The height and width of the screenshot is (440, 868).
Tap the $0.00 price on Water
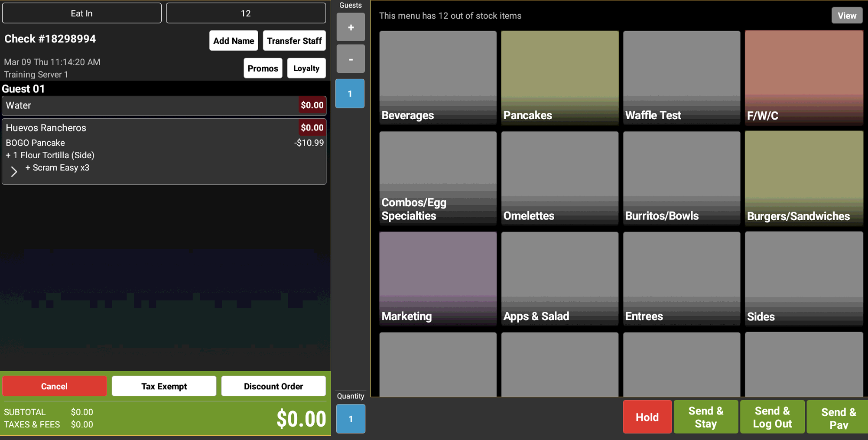coord(312,105)
